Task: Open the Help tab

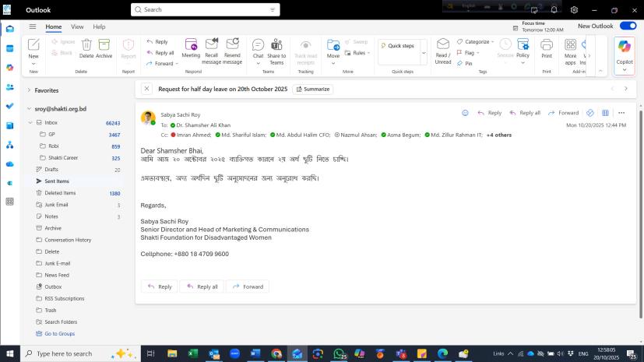Action: (x=99, y=27)
